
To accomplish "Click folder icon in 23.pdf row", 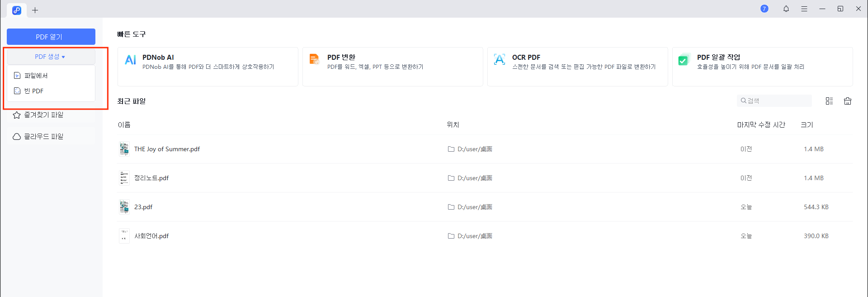I will click(451, 207).
